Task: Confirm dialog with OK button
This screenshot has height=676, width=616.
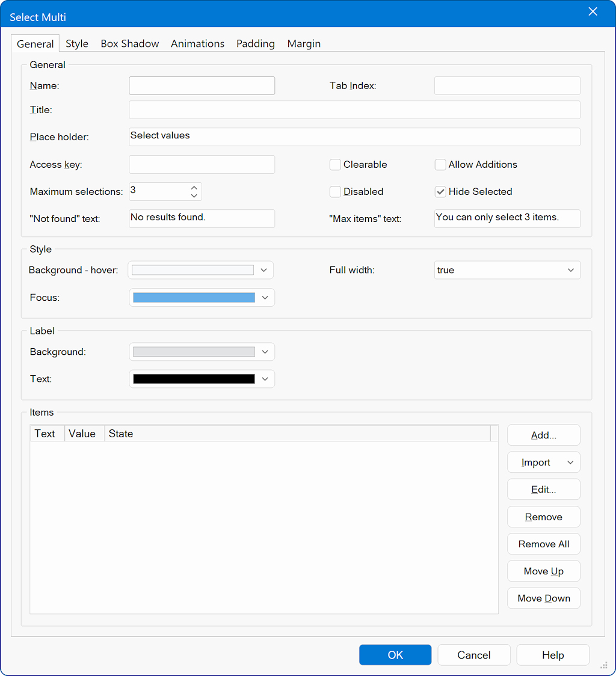Action: (395, 655)
